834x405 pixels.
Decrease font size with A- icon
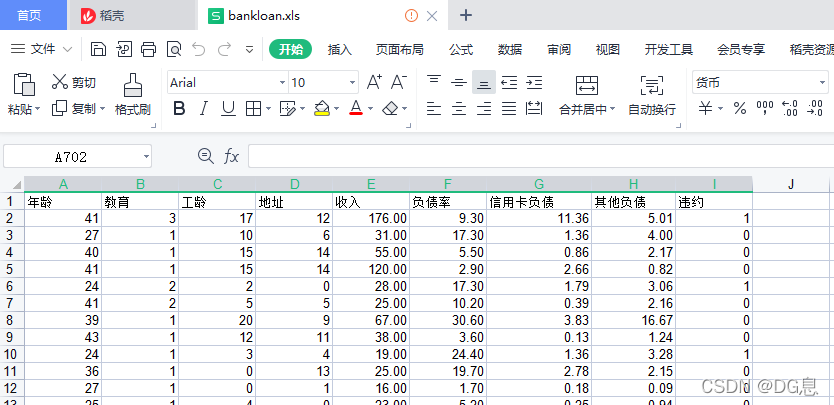click(x=399, y=82)
